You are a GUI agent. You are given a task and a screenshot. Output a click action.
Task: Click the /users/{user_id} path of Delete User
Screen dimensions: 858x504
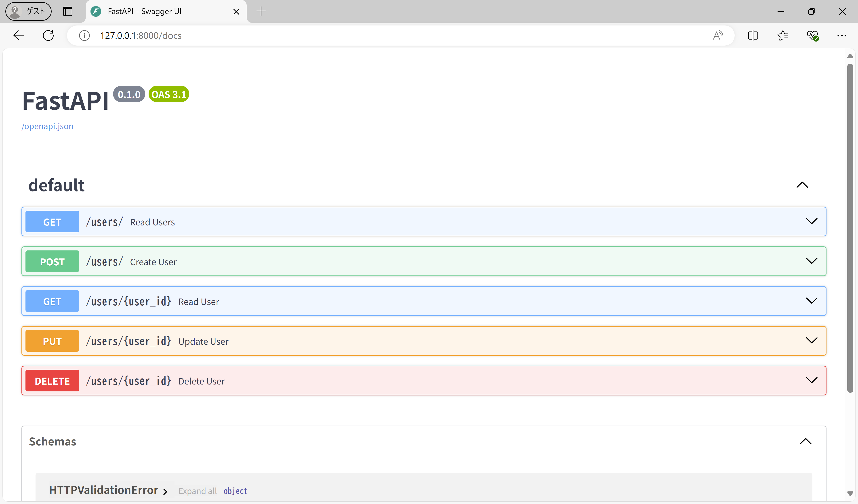(128, 381)
